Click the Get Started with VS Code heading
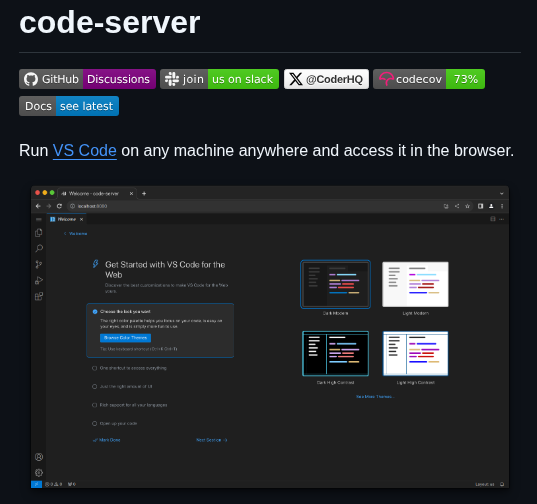537x504 pixels. tap(165, 270)
